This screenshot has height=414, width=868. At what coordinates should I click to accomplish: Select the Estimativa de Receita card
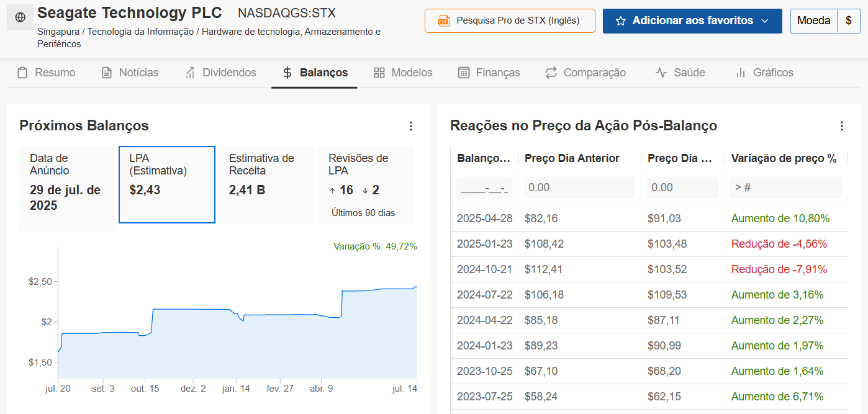pyautogui.click(x=266, y=185)
